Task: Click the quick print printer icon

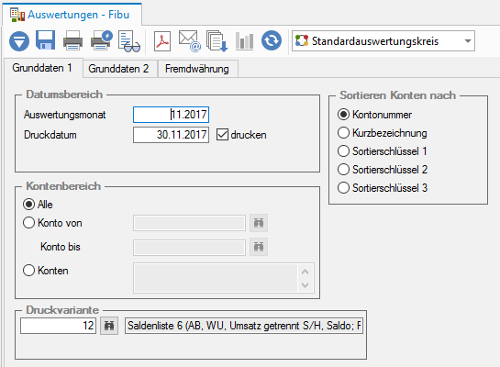Action: [x=102, y=40]
